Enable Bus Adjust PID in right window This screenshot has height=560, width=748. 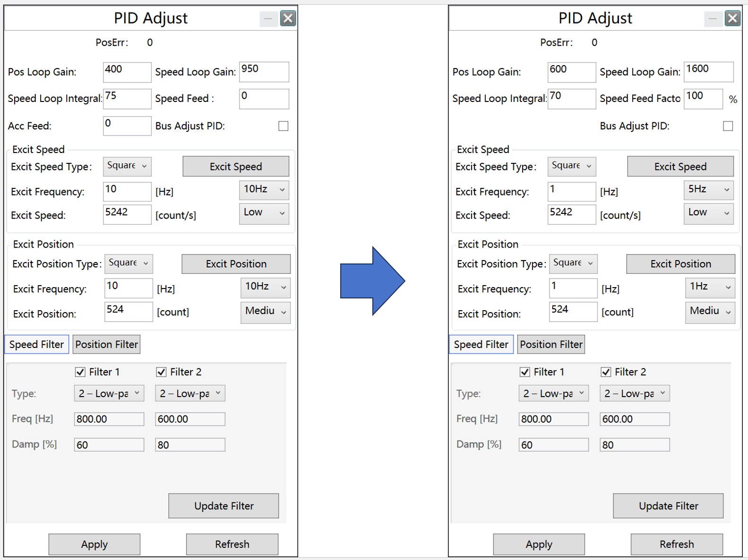(728, 126)
